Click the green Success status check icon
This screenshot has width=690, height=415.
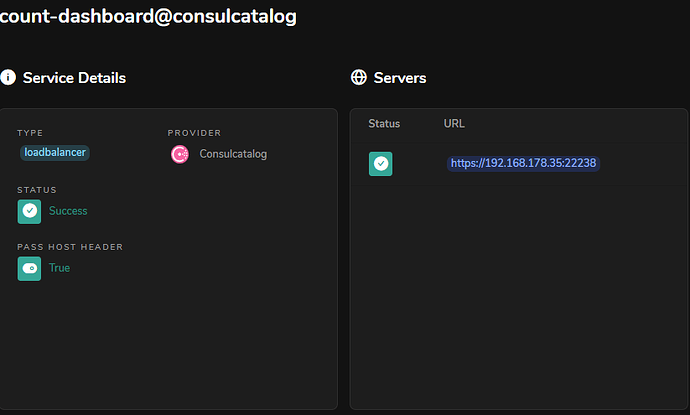tap(29, 211)
